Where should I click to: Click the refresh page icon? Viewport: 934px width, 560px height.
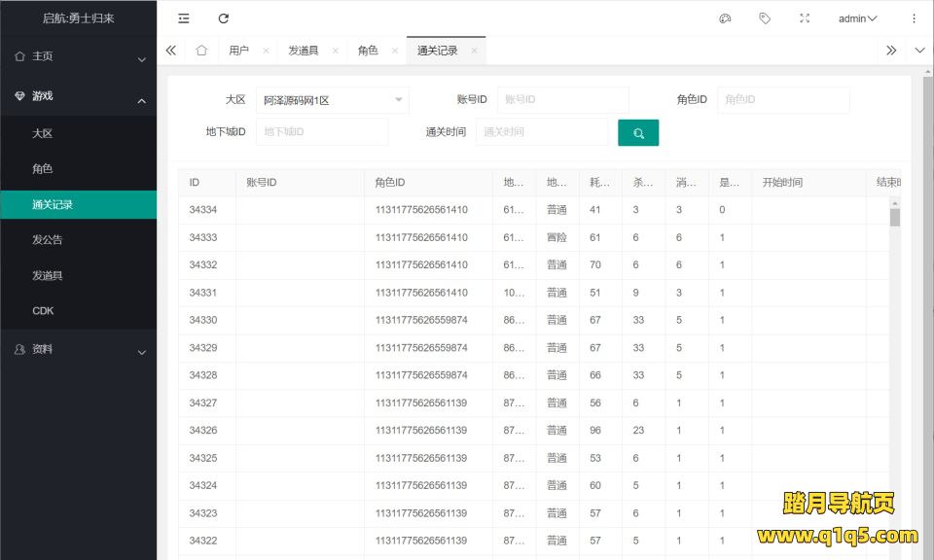tap(224, 18)
